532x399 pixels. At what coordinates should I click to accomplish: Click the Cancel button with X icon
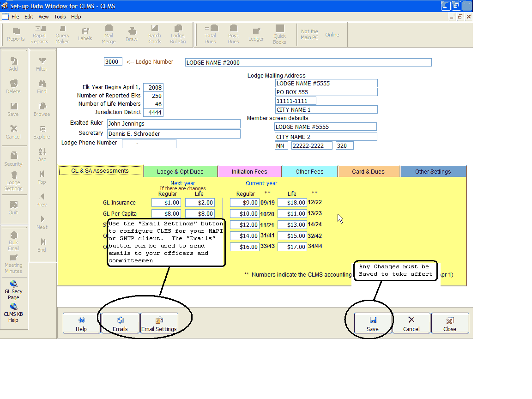(411, 323)
